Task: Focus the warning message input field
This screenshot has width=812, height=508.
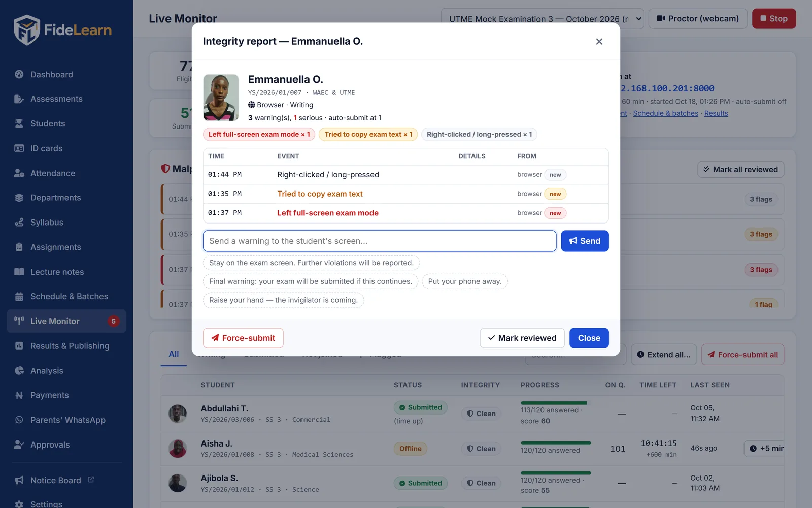Action: 380,241
